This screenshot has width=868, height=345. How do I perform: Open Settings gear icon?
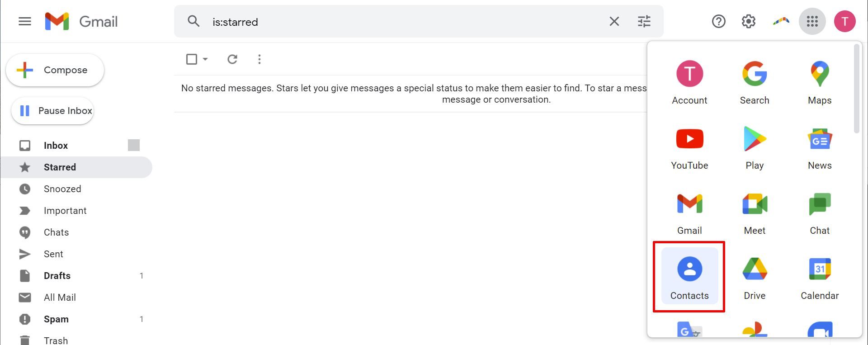tap(749, 21)
